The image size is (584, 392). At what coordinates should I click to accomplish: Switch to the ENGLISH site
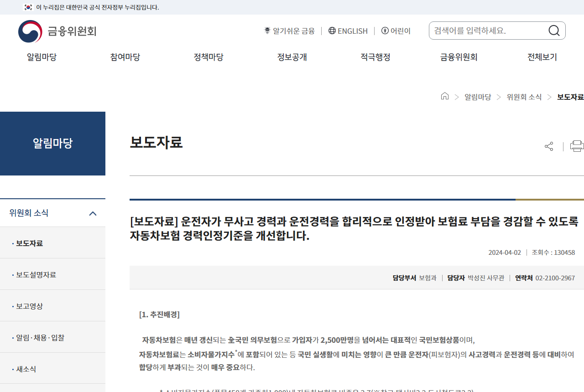coord(353,31)
